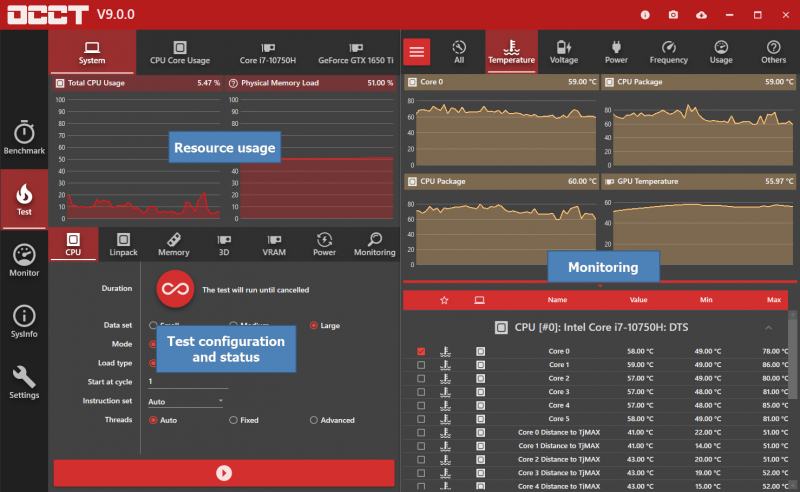
Task: Sort sensors by Min column
Action: pyautogui.click(x=706, y=300)
